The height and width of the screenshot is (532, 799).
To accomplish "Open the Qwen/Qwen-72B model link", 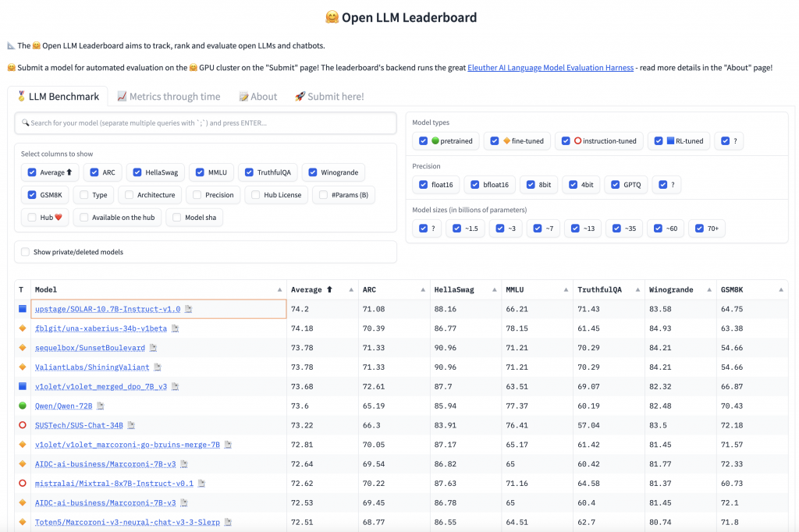I will click(x=64, y=406).
